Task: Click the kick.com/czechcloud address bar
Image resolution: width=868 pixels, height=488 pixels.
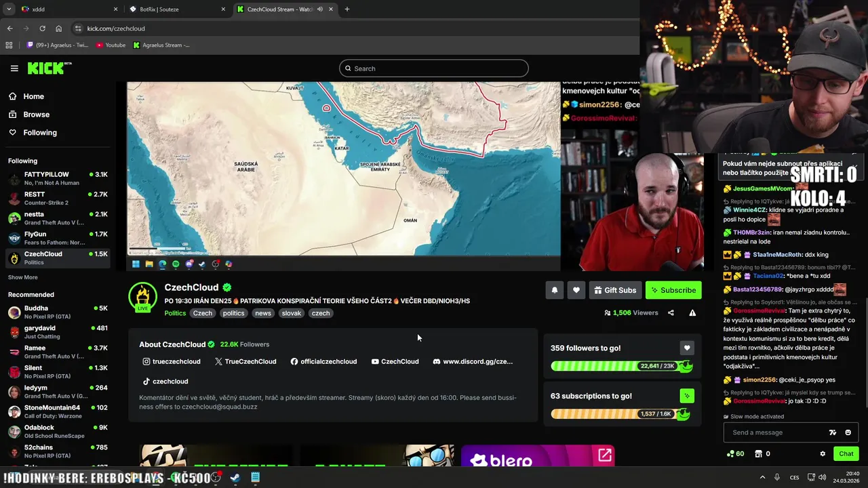Action: point(353,28)
